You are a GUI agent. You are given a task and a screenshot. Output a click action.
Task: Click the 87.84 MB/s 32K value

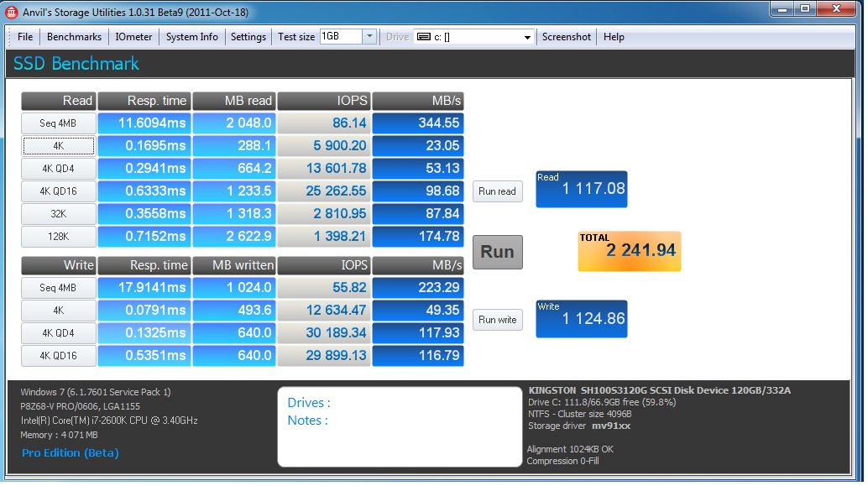(418, 214)
